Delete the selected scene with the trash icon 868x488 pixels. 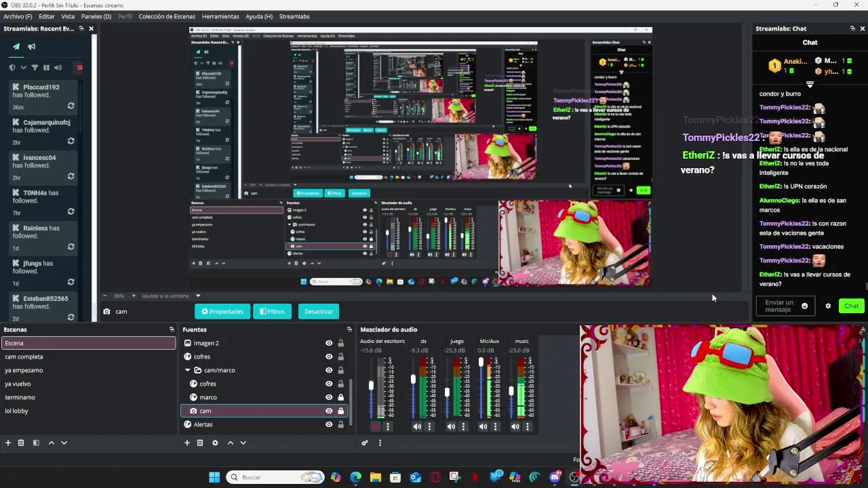click(x=21, y=443)
